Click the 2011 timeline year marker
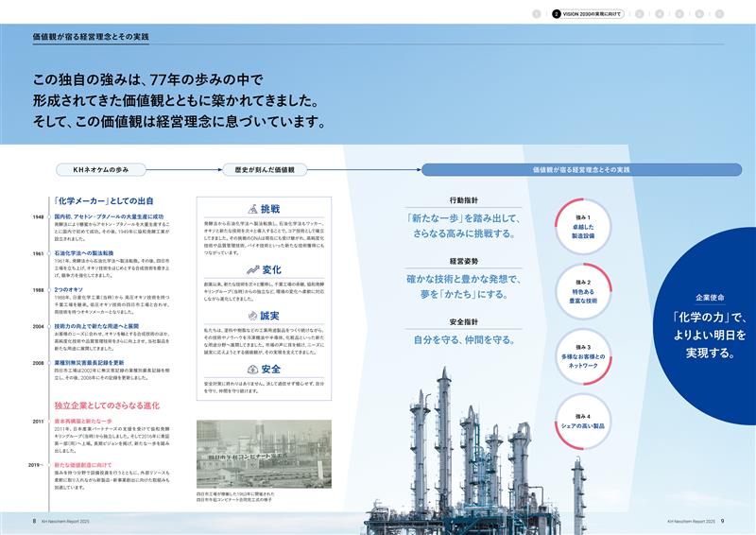756x535 pixels. pos(36,420)
